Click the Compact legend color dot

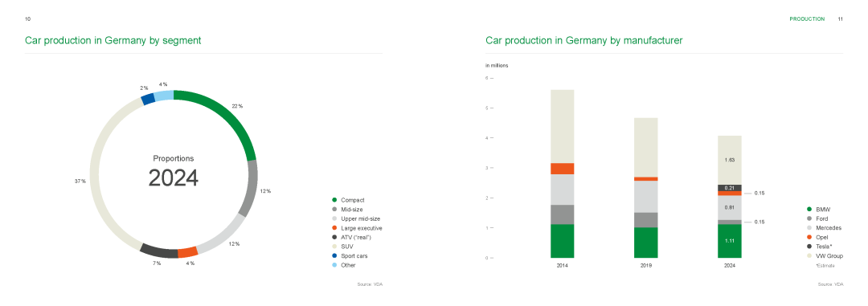point(334,200)
